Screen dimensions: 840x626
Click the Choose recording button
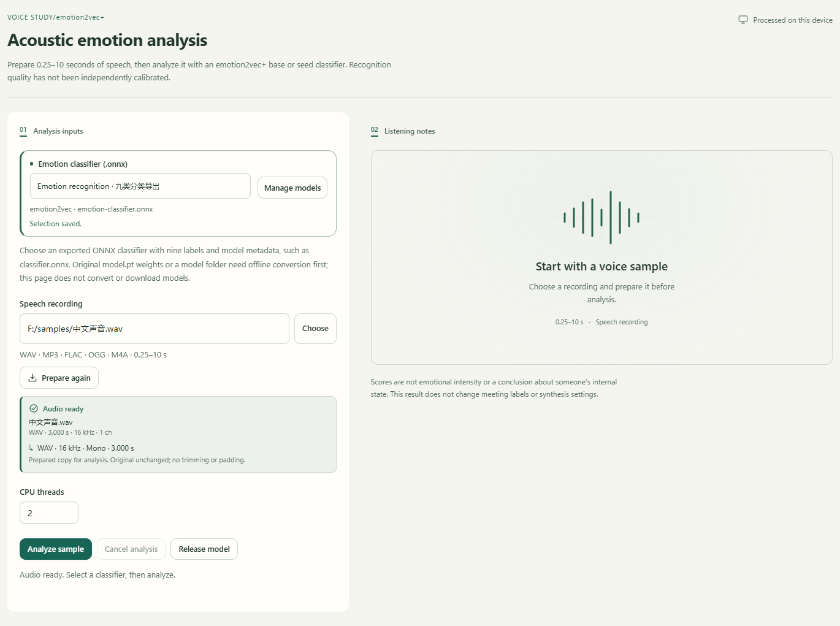(x=315, y=329)
